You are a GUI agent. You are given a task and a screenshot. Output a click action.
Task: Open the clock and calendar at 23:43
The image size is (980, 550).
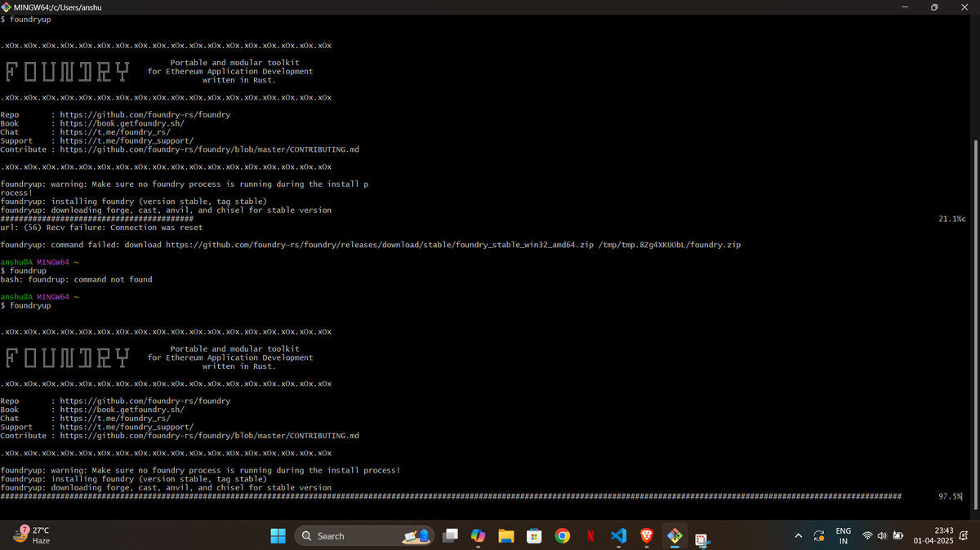[933, 536]
